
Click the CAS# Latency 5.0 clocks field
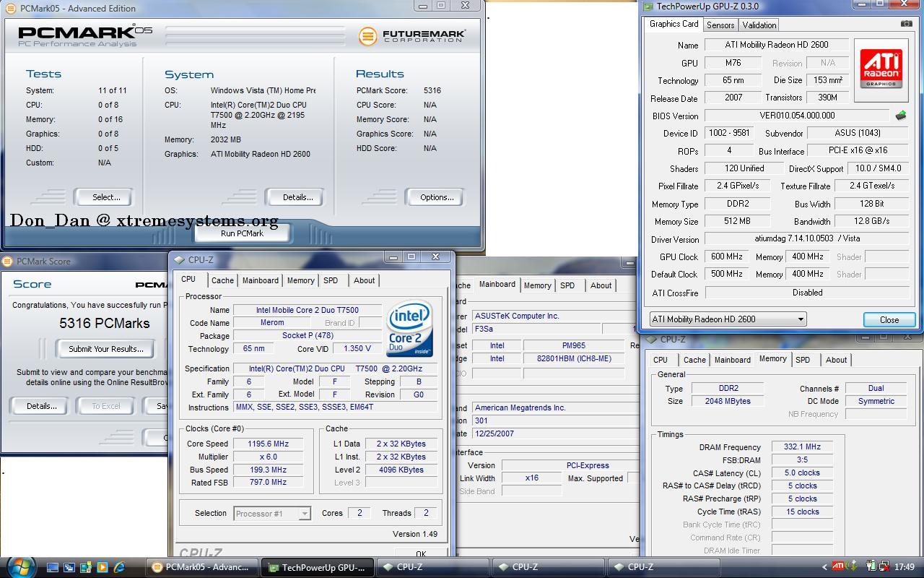[802, 473]
